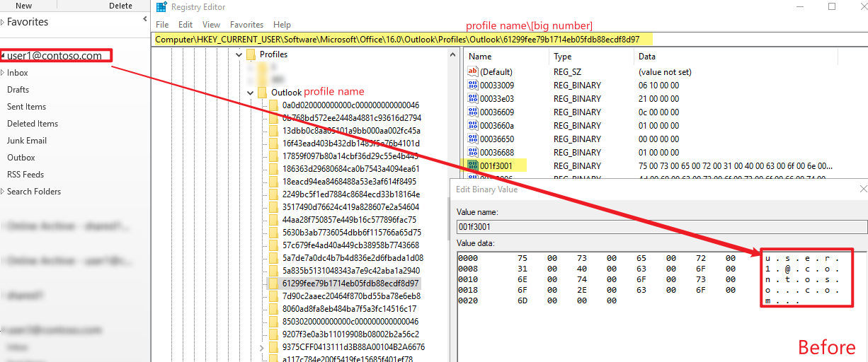The image size is (868, 362).
Task: Click the data cell '0c 00 00 00'
Action: point(659,112)
